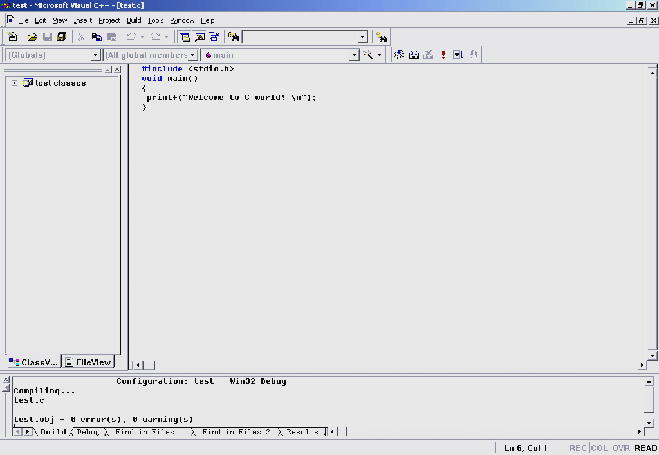659x455 pixels.
Task: Select the Build output tab
Action: click(53, 432)
